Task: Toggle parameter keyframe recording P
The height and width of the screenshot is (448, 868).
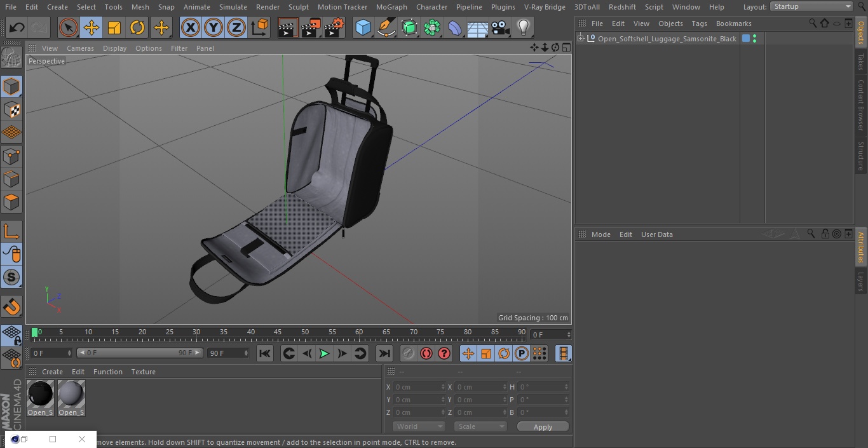Action: click(522, 353)
